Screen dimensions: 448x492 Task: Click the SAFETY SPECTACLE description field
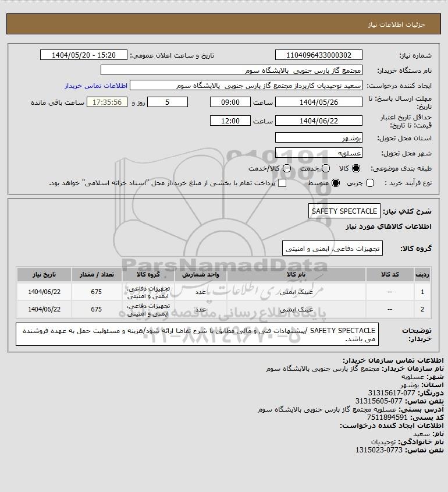(344, 211)
